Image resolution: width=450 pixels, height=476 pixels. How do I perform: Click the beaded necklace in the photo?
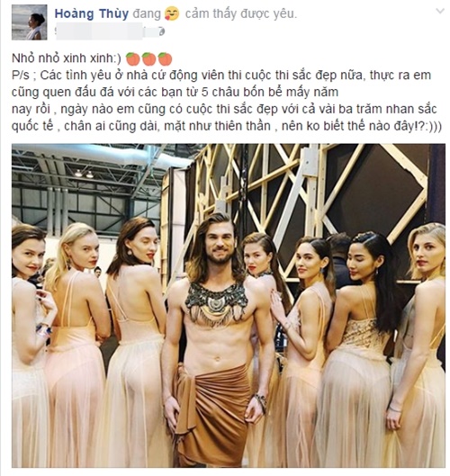217,302
